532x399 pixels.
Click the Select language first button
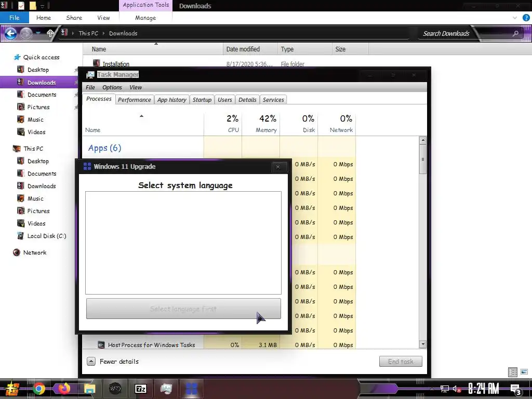pyautogui.click(x=183, y=309)
